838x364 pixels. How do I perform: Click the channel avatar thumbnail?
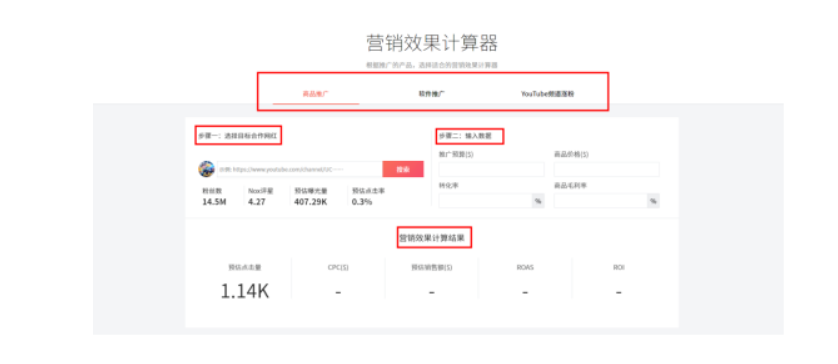206,169
